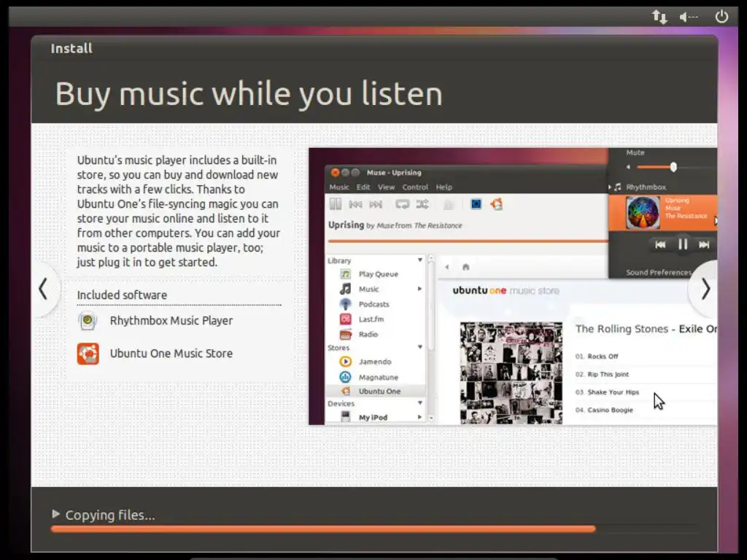Click the store home icon

coord(466,267)
